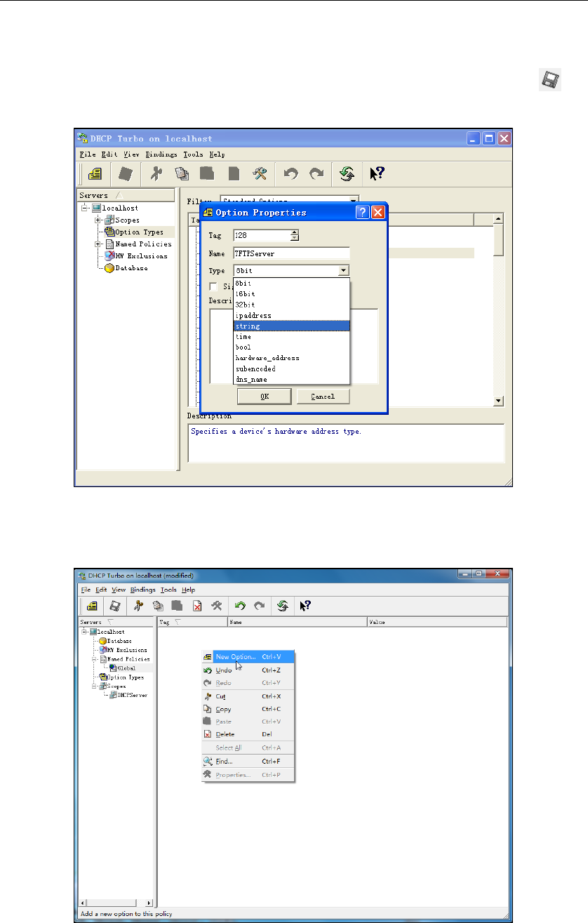
Task: Choose 8bit in the Type list
Action: [x=291, y=284]
